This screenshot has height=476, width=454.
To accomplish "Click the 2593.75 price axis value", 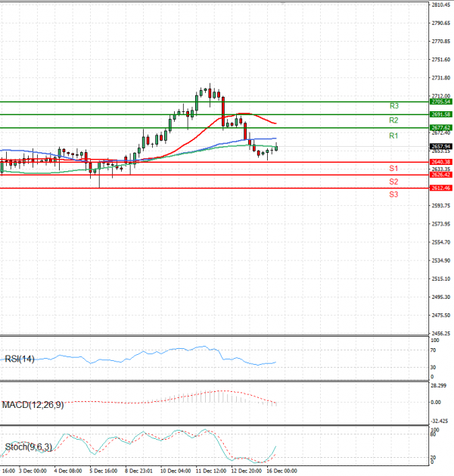I will tap(441, 206).
